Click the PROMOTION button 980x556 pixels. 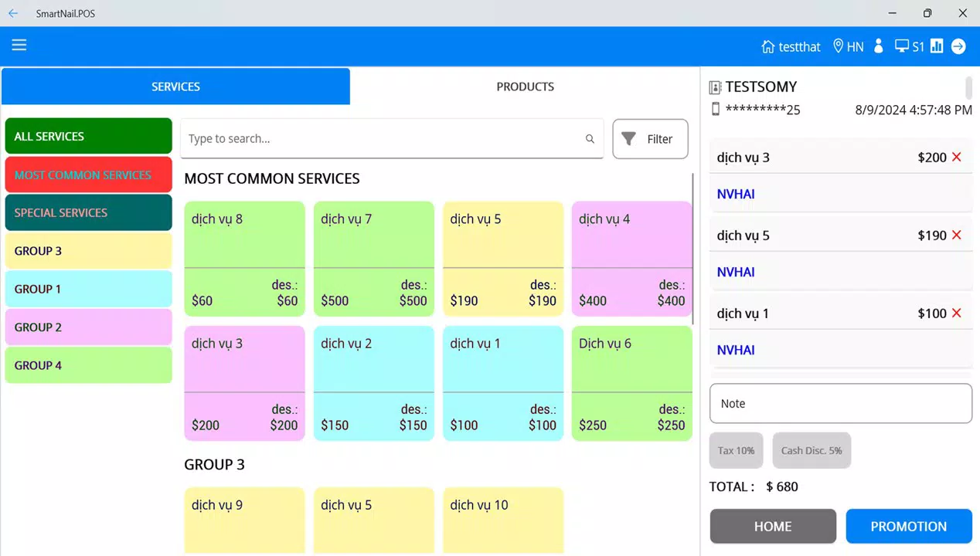point(909,527)
